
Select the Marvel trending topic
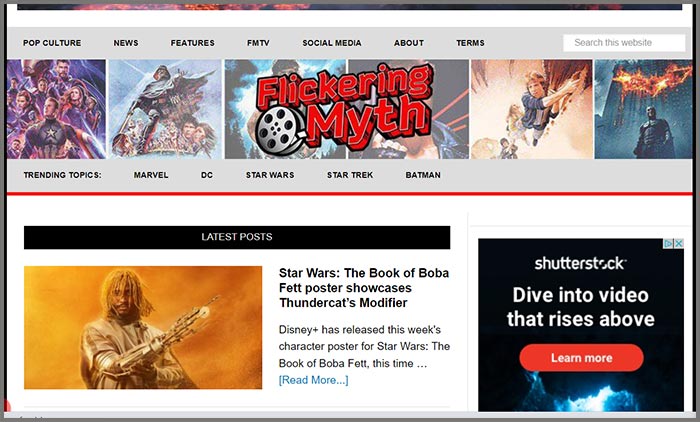151,175
